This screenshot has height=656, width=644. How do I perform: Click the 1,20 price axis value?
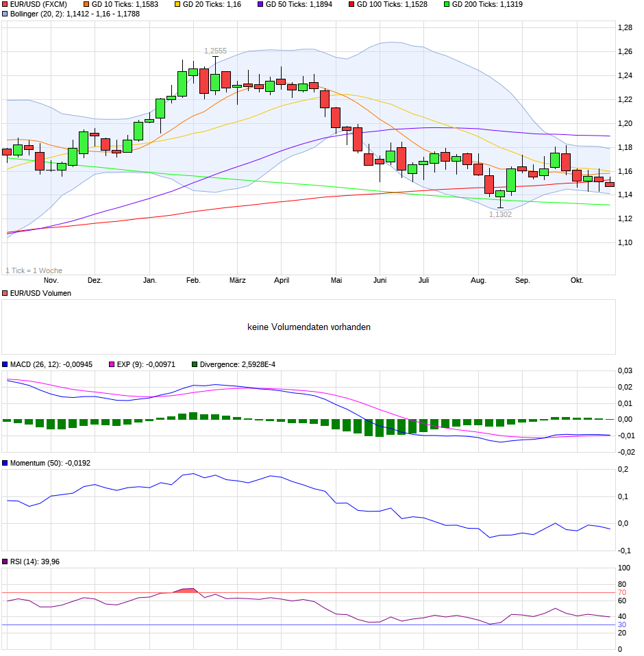coord(626,124)
